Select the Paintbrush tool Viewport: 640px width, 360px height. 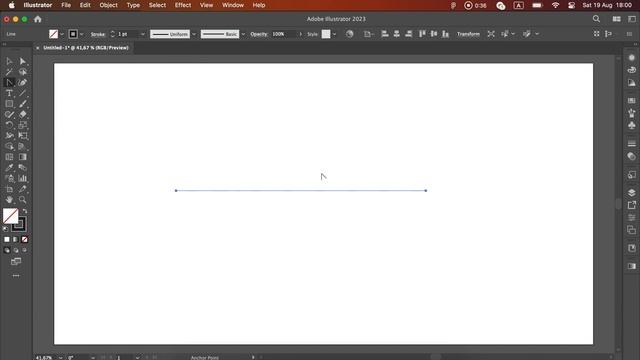[x=23, y=104]
